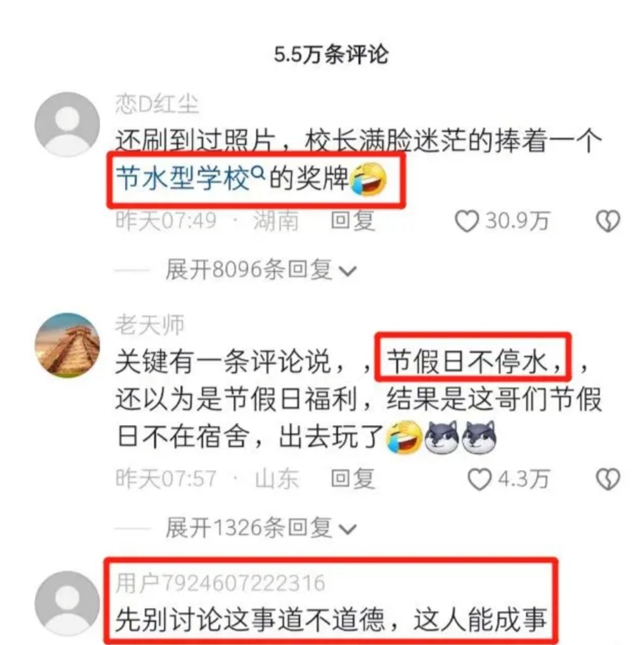This screenshot has width=644, height=645.
Task: Click chevron next to 8096条回复
Action: click(347, 271)
